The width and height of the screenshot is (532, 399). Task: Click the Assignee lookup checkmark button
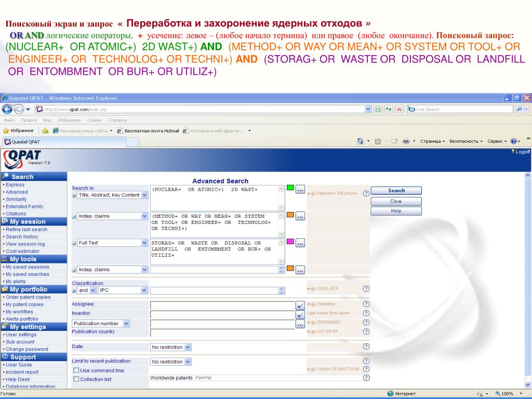[x=300, y=305]
